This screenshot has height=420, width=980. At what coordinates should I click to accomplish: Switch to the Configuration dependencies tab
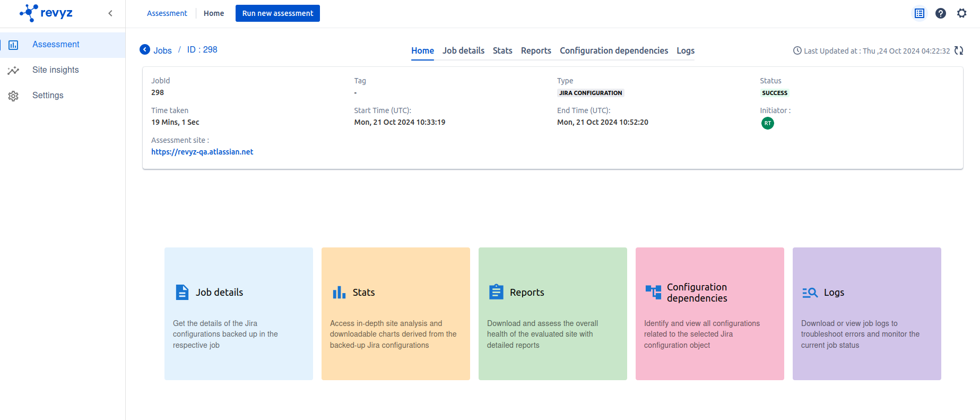614,50
